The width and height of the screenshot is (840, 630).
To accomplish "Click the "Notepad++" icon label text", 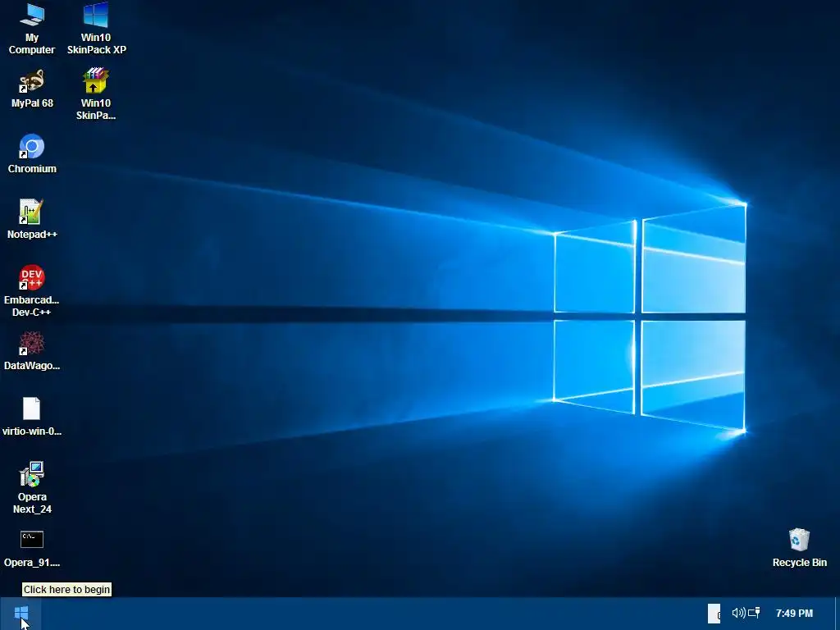I will (x=32, y=235).
